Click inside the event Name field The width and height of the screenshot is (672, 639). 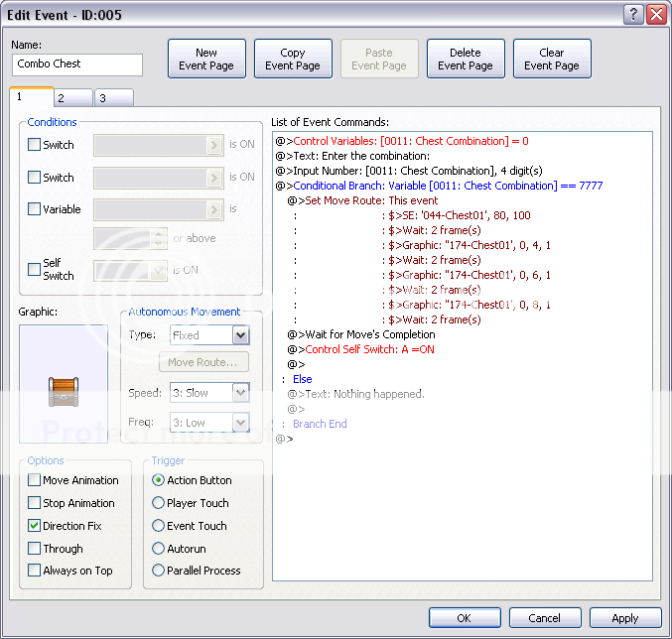point(77,64)
